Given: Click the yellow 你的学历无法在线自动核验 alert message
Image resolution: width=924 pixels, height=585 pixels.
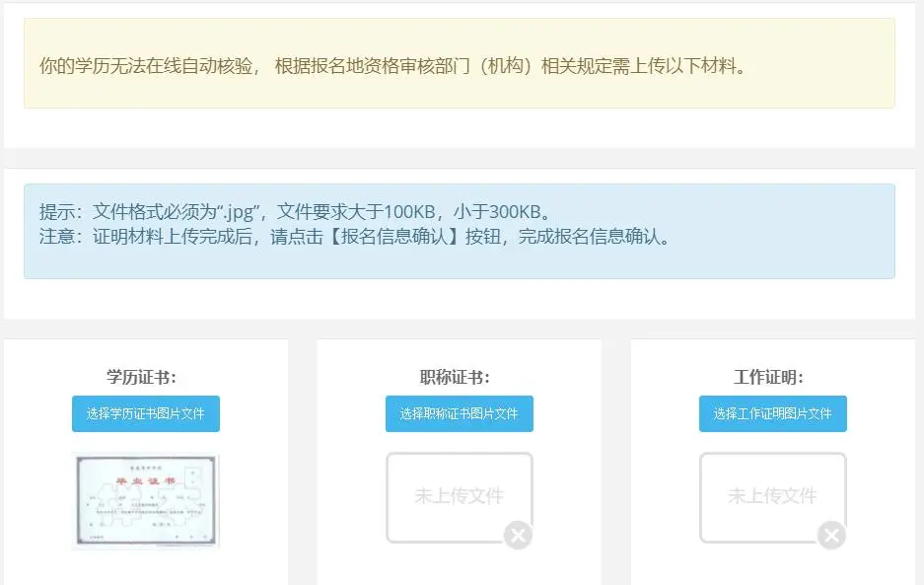Looking at the screenshot, I should (391, 67).
